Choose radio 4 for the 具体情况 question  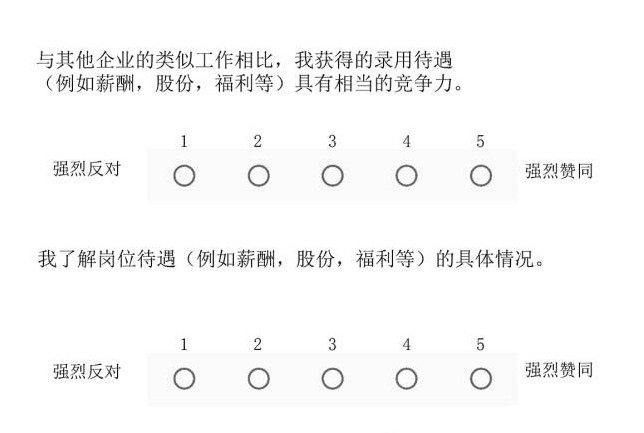tap(406, 379)
